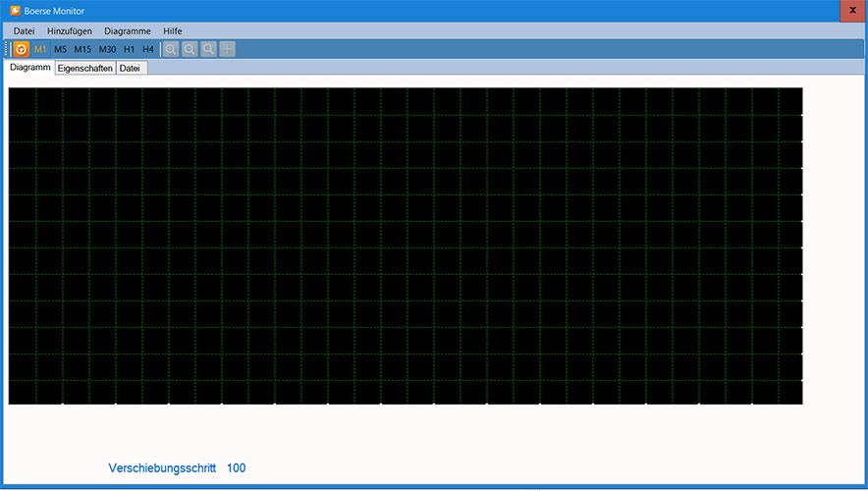Viewport: 868px width, 491px height.
Task: Activate the H4 timeframe
Action: click(x=148, y=49)
